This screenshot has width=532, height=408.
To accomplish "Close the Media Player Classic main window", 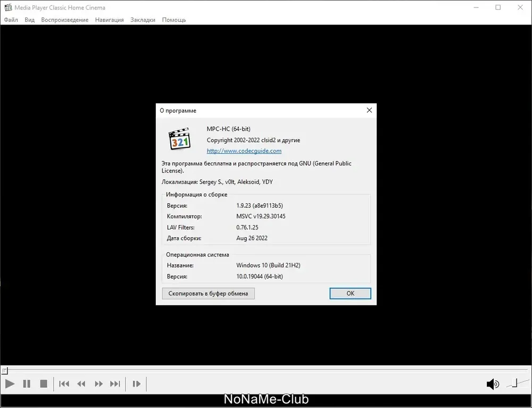I will (x=520, y=7).
